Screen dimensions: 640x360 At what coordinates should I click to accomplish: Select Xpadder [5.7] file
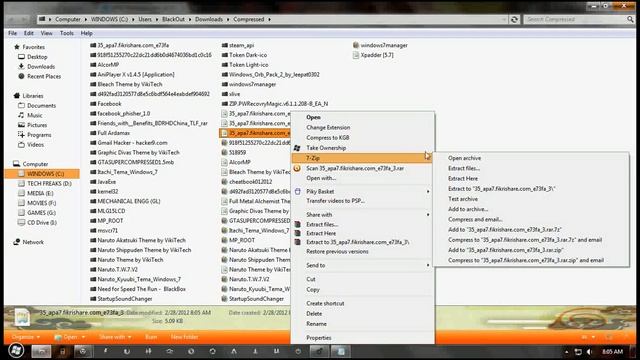(x=377, y=55)
